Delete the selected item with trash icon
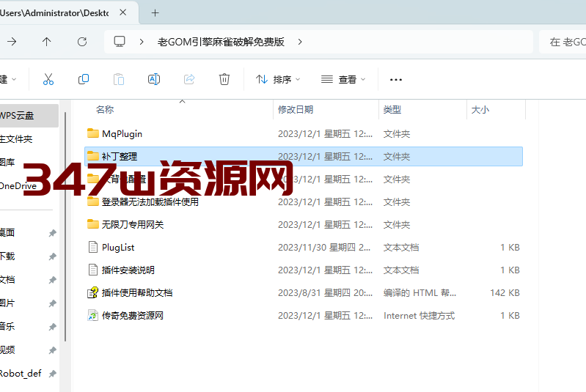This screenshot has width=586, height=392. click(x=224, y=79)
